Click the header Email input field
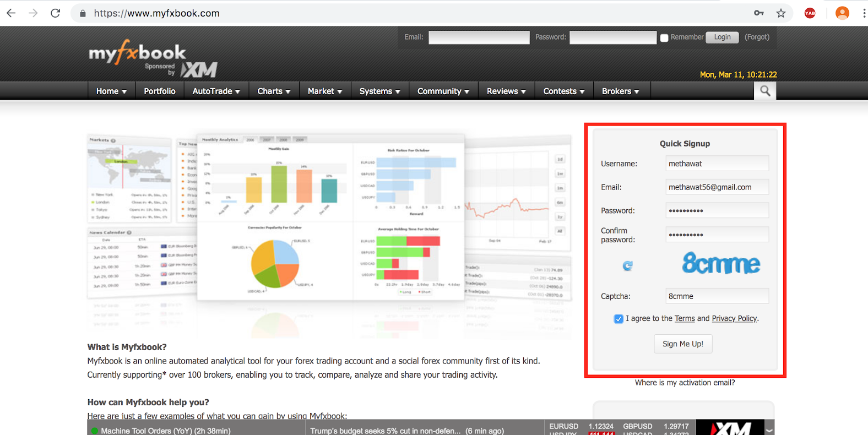The width and height of the screenshot is (868, 435). pos(479,37)
